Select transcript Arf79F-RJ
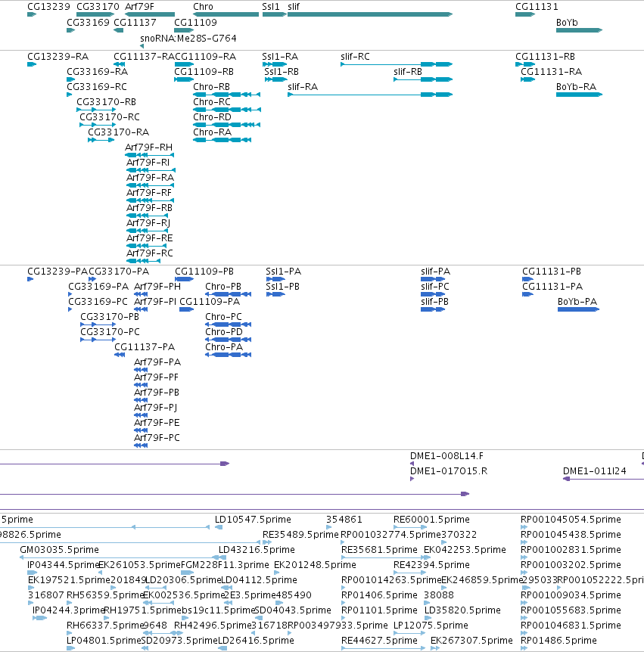The height and width of the screenshot is (652, 644). tap(148, 231)
